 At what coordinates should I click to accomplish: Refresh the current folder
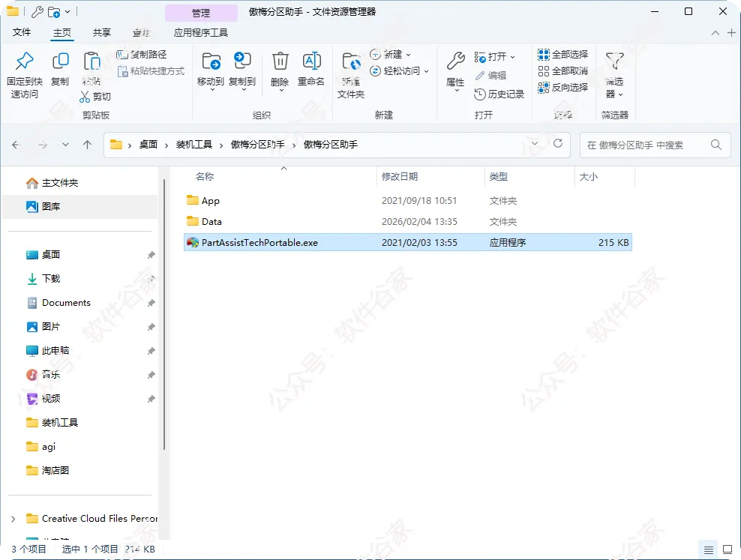point(558,143)
